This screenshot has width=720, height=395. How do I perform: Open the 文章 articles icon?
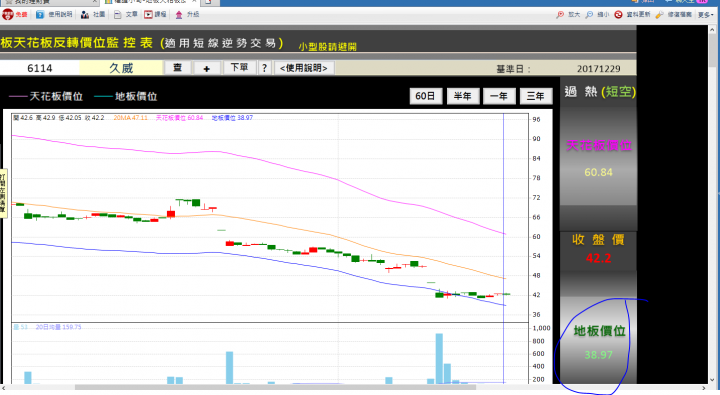(118, 15)
